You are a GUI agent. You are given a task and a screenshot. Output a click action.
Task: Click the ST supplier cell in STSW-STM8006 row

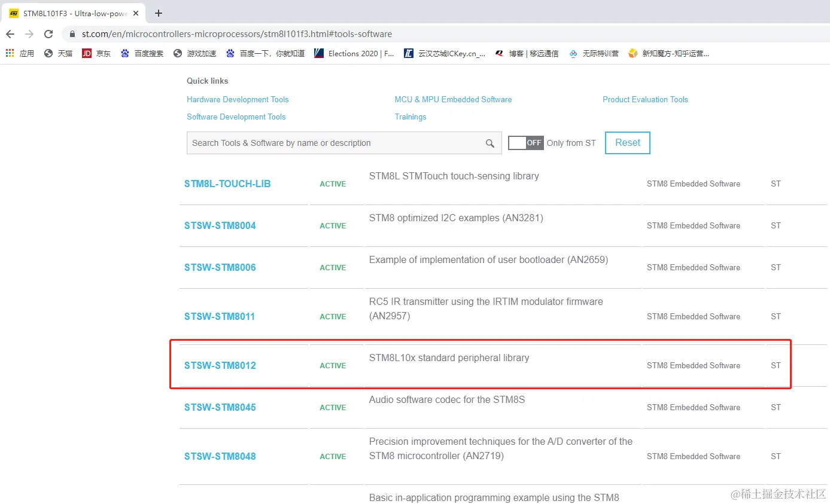tap(776, 267)
